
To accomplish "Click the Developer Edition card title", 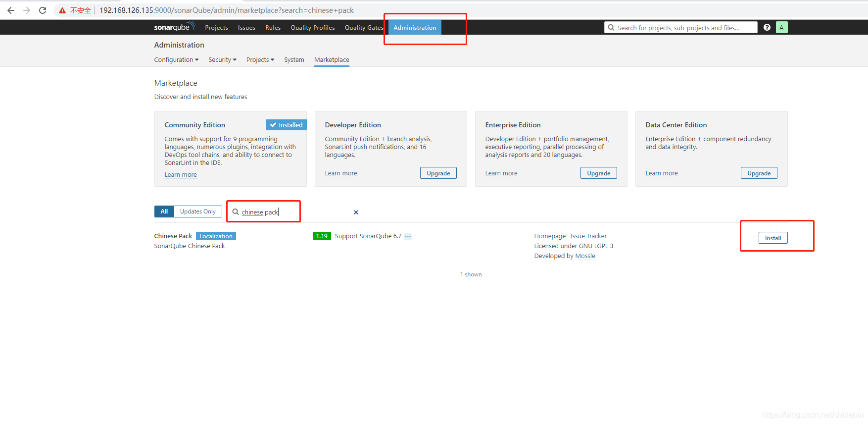I will [353, 125].
